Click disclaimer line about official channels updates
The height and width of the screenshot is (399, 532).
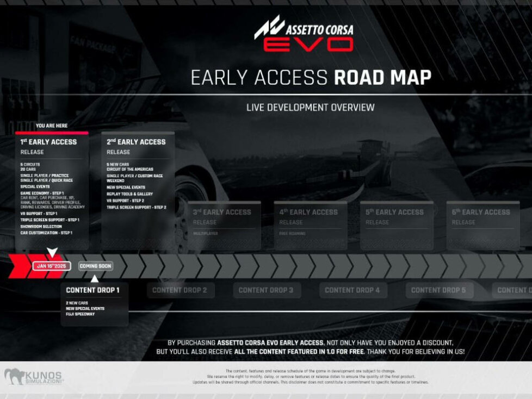coord(311,382)
